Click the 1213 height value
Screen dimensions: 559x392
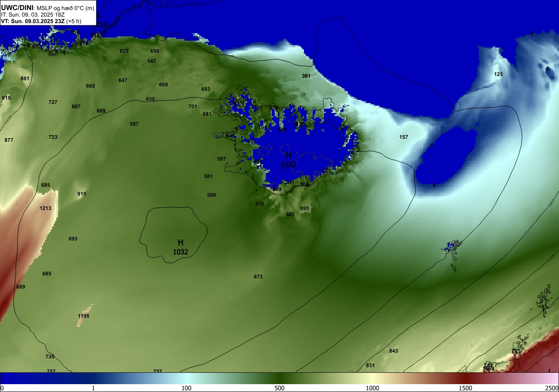coord(45,208)
